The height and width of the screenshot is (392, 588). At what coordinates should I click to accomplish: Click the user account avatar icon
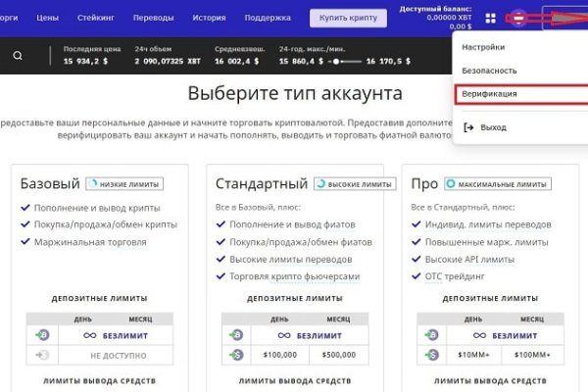click(x=518, y=18)
